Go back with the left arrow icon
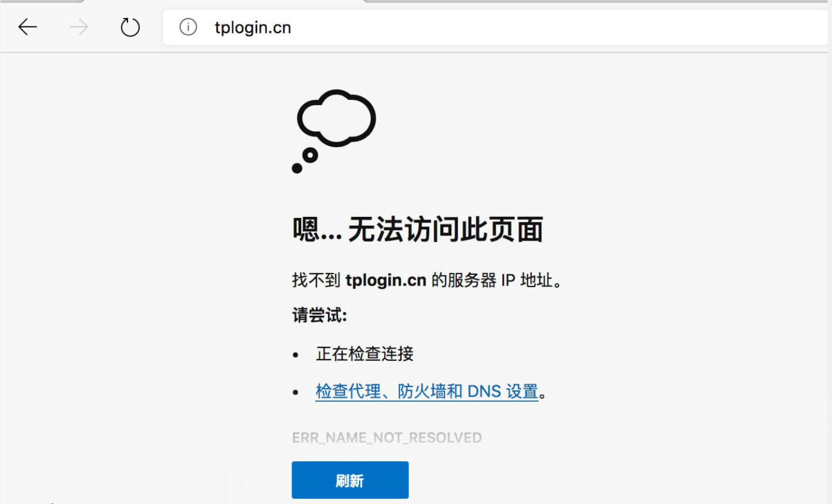Viewport: 832px width, 504px height. coord(27,27)
